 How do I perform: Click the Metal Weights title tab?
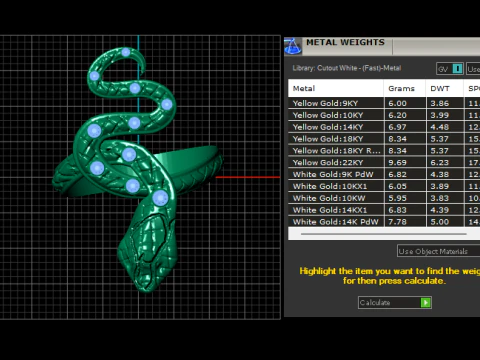click(345, 42)
